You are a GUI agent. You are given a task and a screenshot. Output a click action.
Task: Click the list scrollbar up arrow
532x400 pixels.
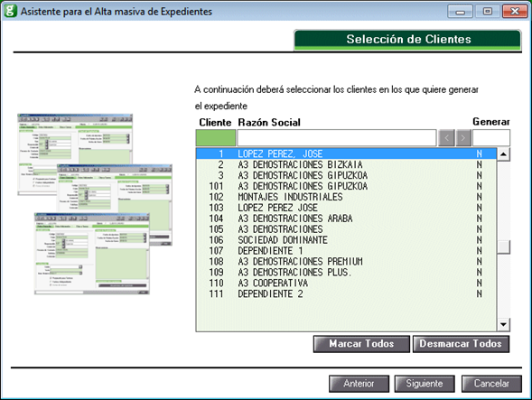click(503, 154)
